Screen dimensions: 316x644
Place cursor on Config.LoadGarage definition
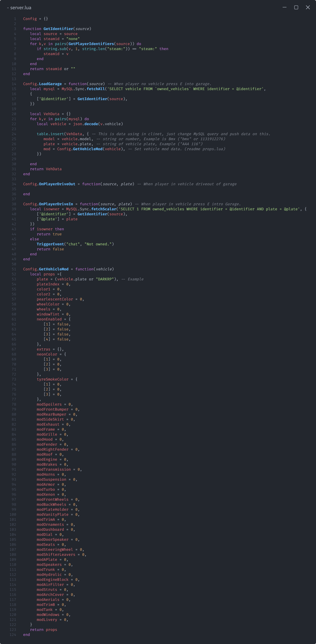pyautogui.click(x=42, y=84)
